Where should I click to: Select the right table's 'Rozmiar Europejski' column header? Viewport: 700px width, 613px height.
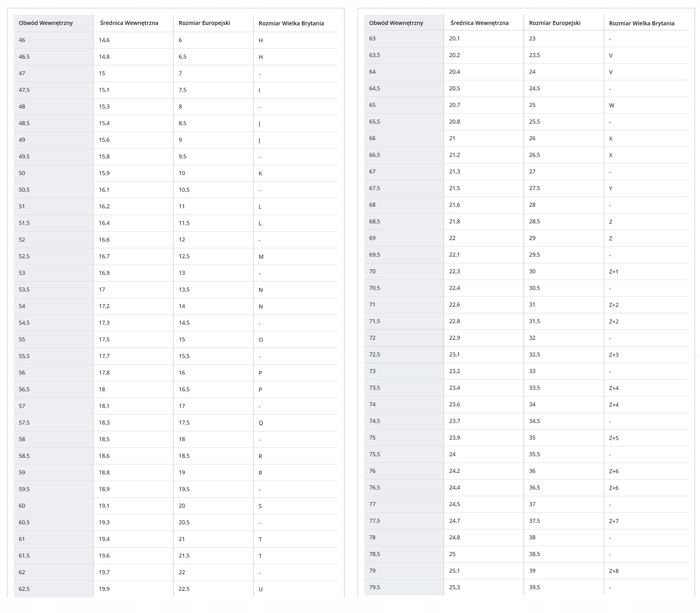tap(554, 23)
